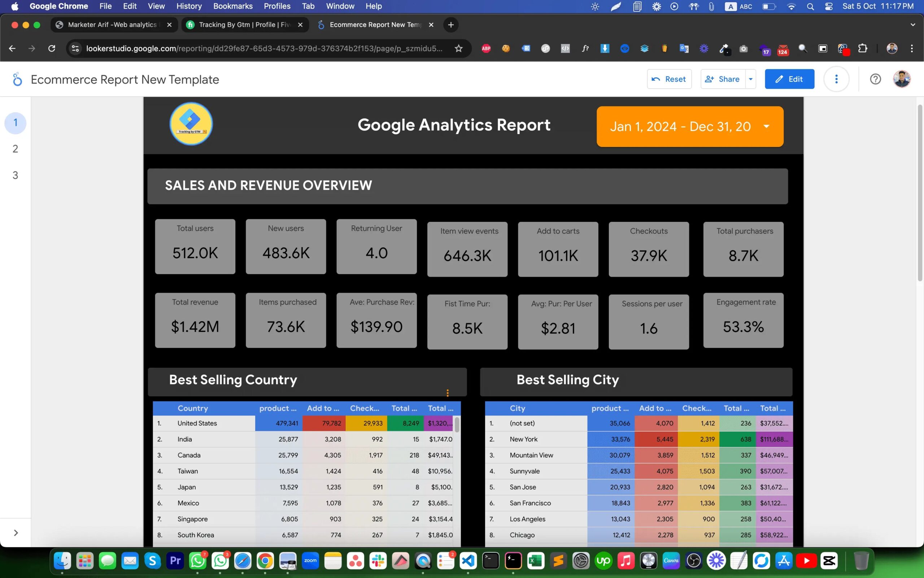Screen dimensions: 924x578
Task: Select the New York city row
Action: coord(639,439)
